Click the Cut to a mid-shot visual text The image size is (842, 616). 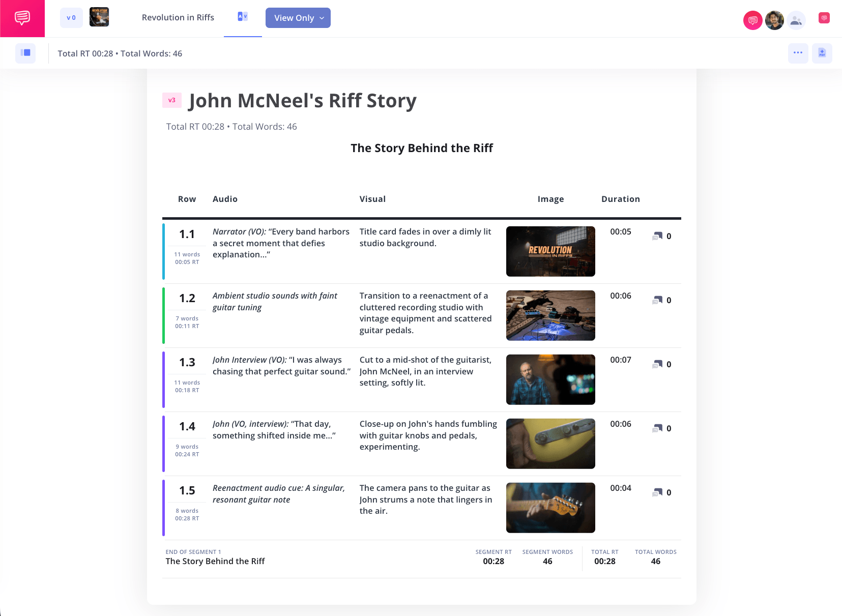point(426,371)
